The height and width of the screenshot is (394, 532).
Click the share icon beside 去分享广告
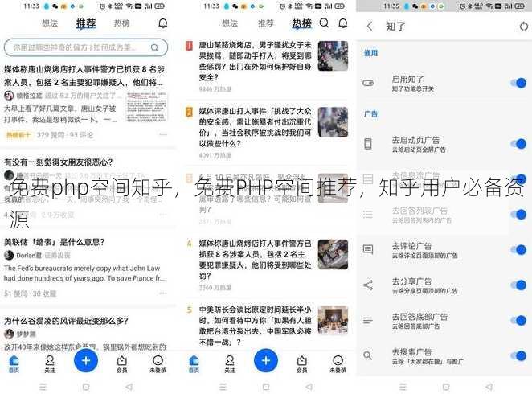point(368,285)
